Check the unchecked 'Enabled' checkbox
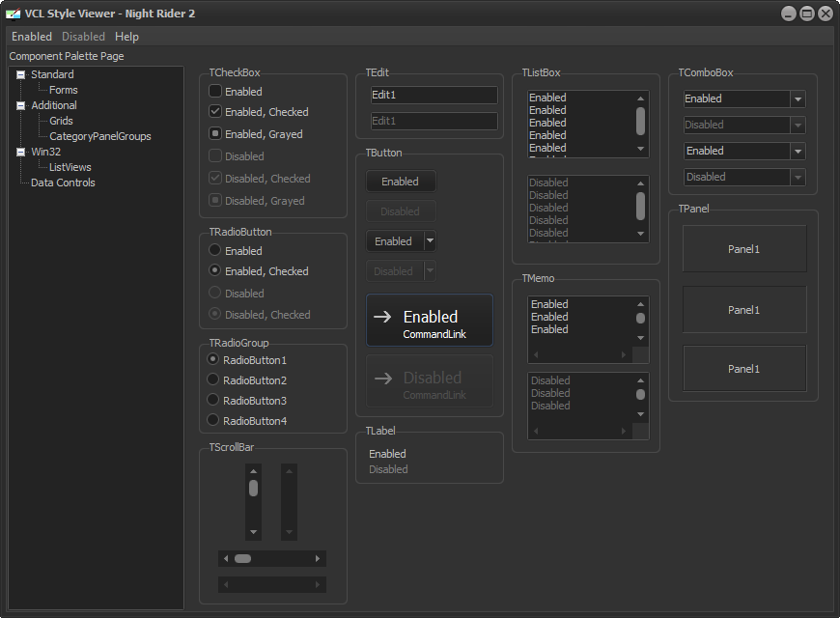This screenshot has width=840, height=618. click(214, 91)
